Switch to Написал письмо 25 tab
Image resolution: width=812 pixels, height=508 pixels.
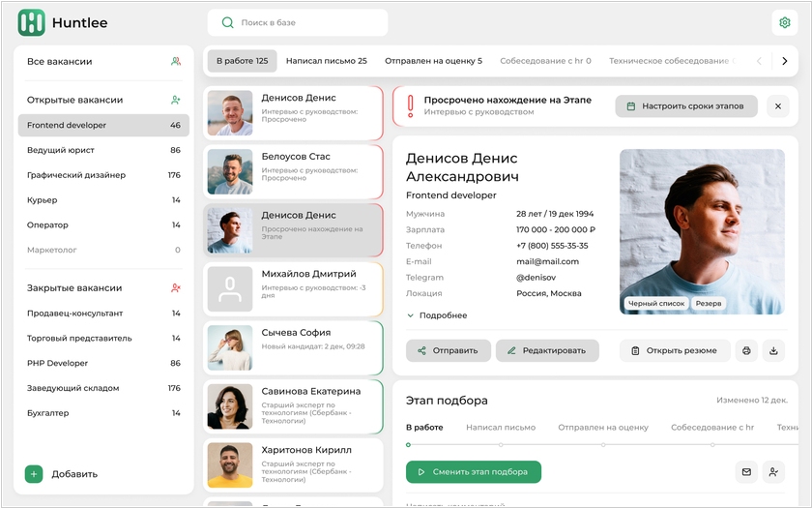pos(327,61)
